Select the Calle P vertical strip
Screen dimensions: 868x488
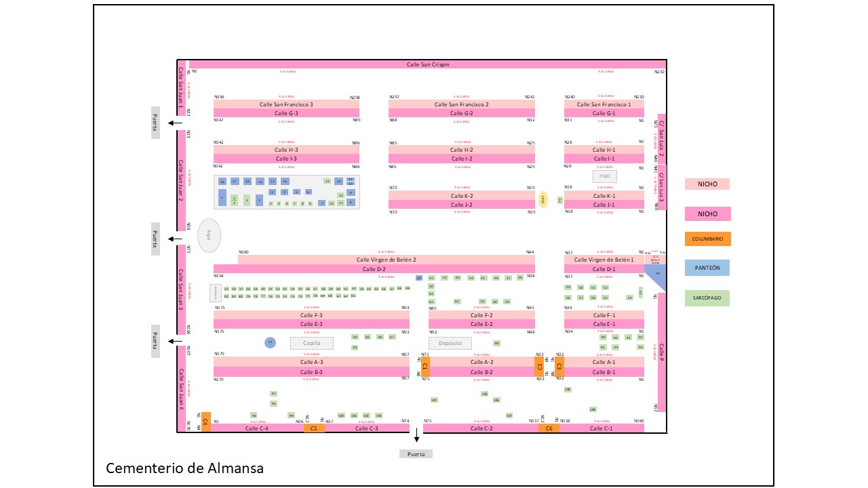(661, 352)
